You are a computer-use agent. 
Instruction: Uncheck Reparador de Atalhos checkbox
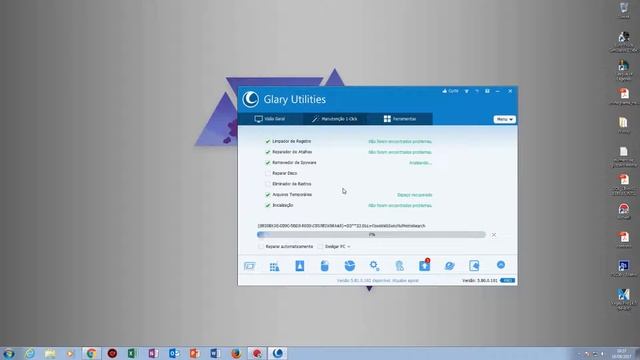coord(268,152)
